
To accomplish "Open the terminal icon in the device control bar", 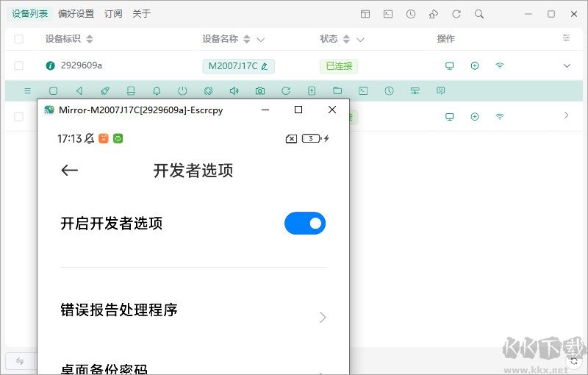I will click(x=363, y=90).
